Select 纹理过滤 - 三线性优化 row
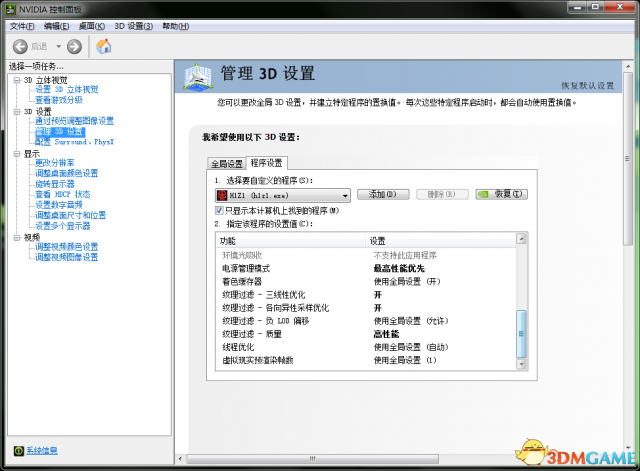Image resolution: width=640 pixels, height=471 pixels. [366, 295]
